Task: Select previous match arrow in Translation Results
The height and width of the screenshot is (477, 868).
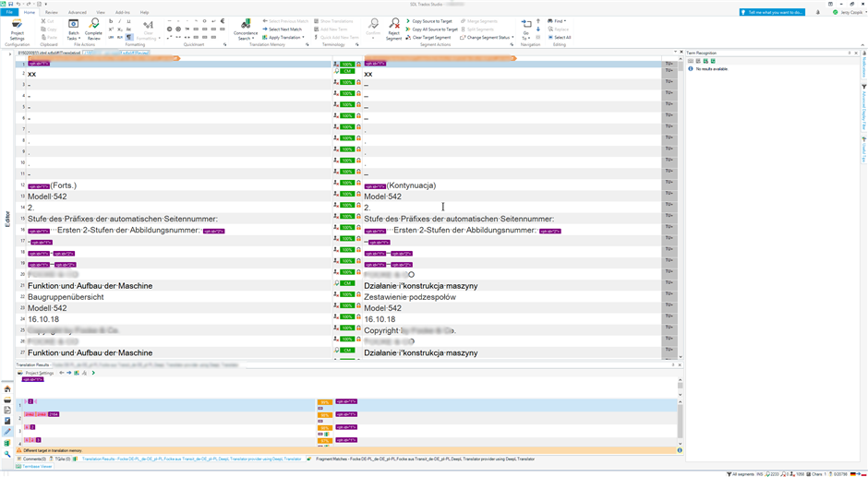Action: click(62, 373)
